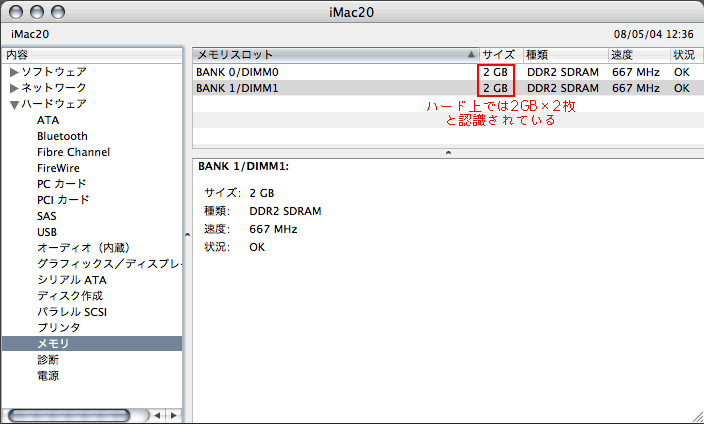
Task: Minimize the iMac20 window
Action: tap(37, 12)
